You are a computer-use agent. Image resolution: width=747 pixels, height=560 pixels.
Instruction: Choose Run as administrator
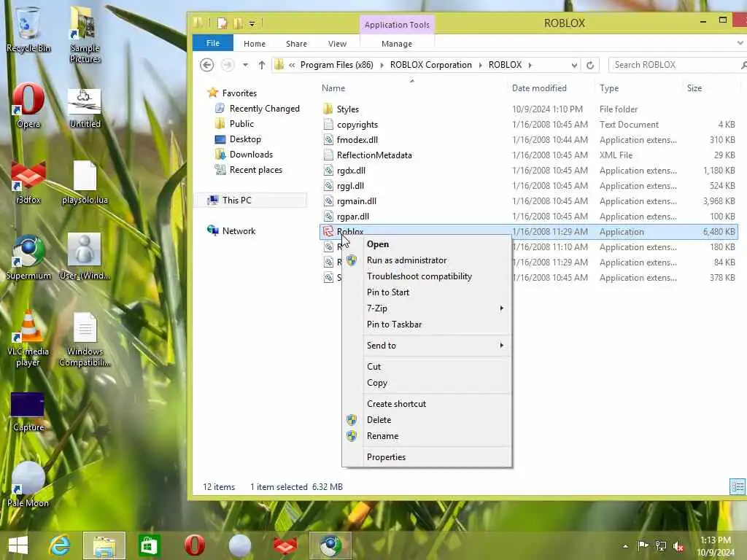427,260
